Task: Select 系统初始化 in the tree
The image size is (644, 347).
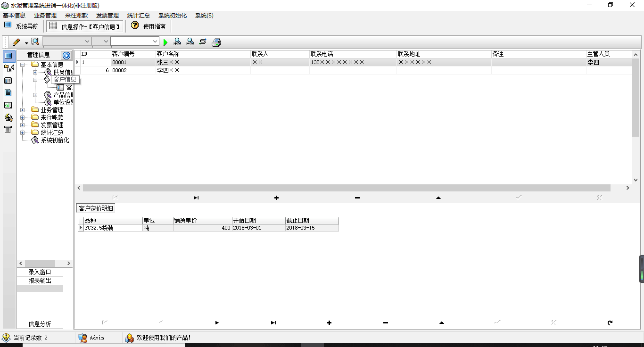Action: (x=55, y=140)
